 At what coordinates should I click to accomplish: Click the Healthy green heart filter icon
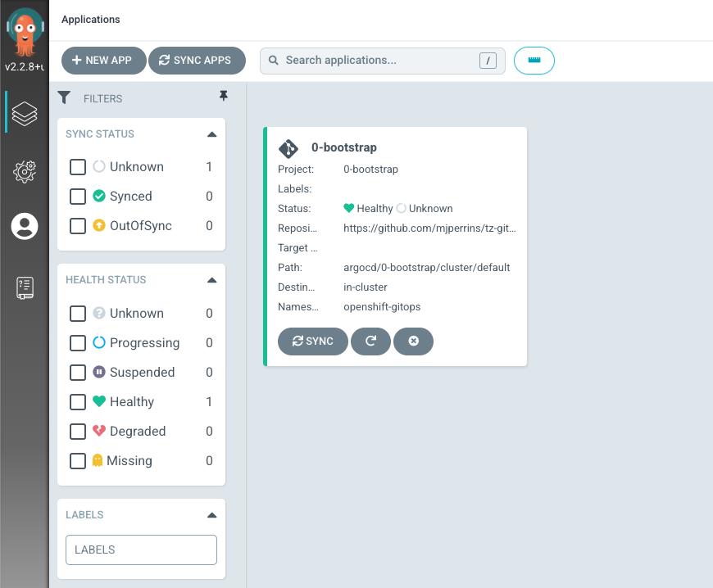pyautogui.click(x=99, y=401)
